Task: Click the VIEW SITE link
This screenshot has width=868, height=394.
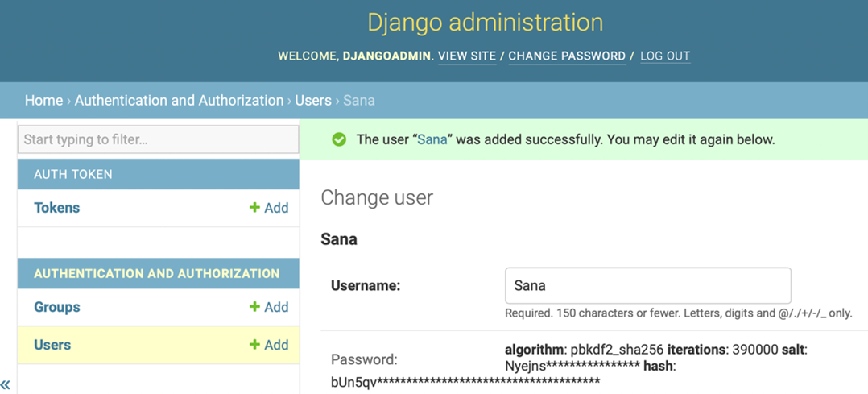Action: 467,56
